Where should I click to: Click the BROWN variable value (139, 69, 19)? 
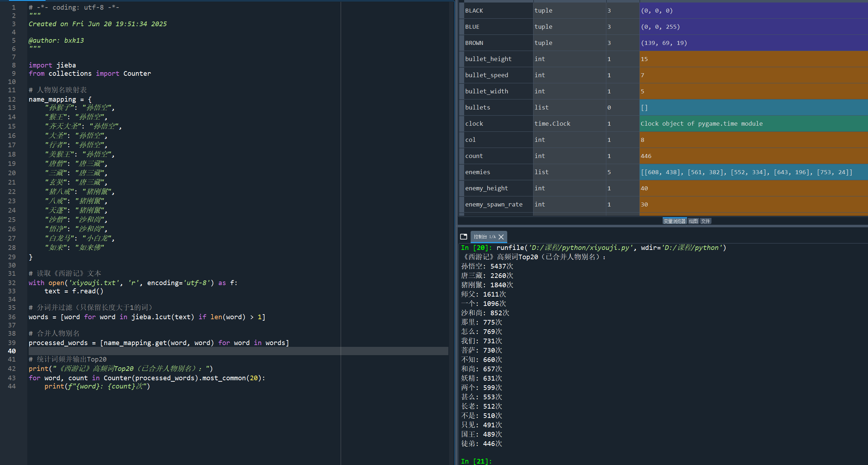(x=663, y=43)
